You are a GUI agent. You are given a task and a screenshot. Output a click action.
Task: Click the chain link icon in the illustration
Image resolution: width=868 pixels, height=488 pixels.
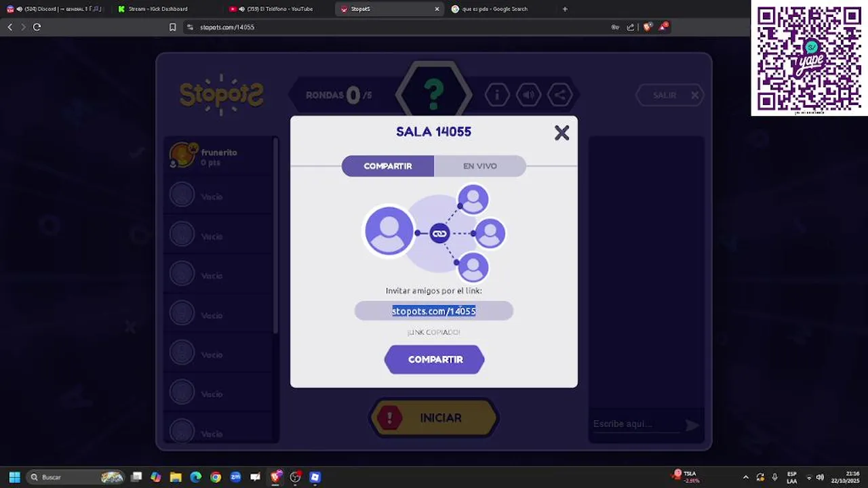point(439,234)
